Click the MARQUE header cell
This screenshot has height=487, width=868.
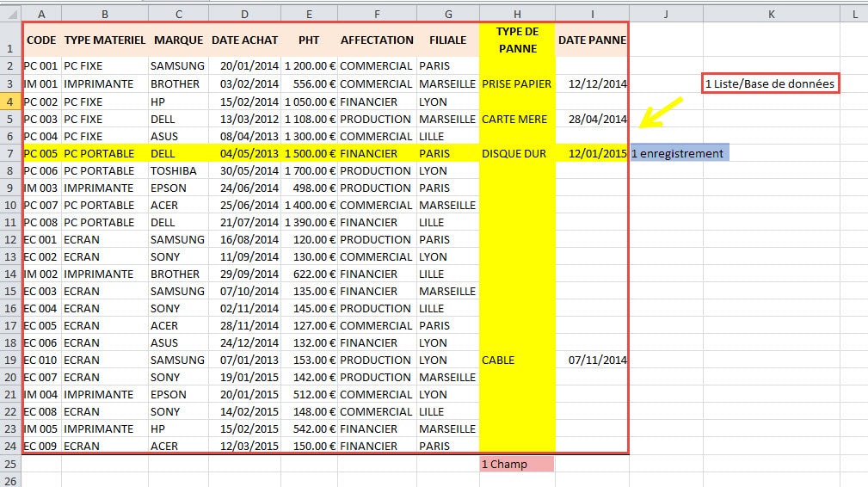click(178, 40)
